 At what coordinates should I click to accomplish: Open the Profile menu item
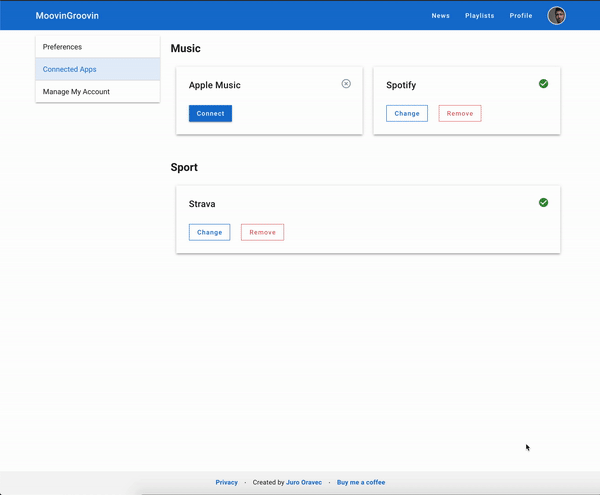click(x=521, y=16)
